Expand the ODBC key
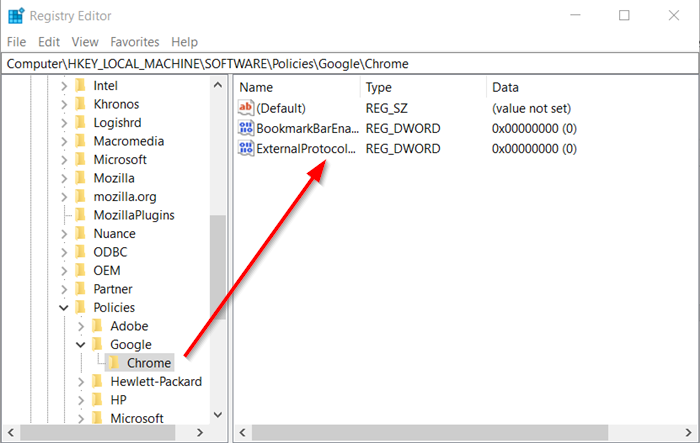 (x=64, y=252)
